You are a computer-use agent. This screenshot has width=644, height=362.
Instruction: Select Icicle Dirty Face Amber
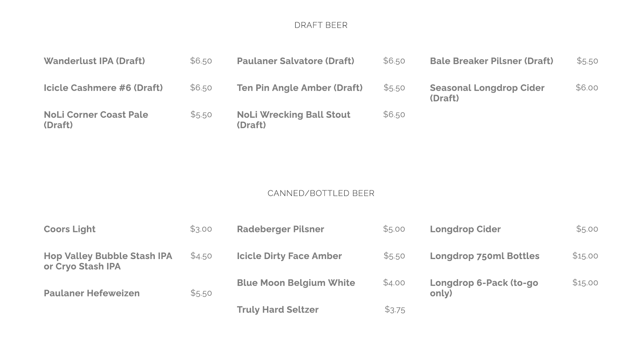pos(289,256)
